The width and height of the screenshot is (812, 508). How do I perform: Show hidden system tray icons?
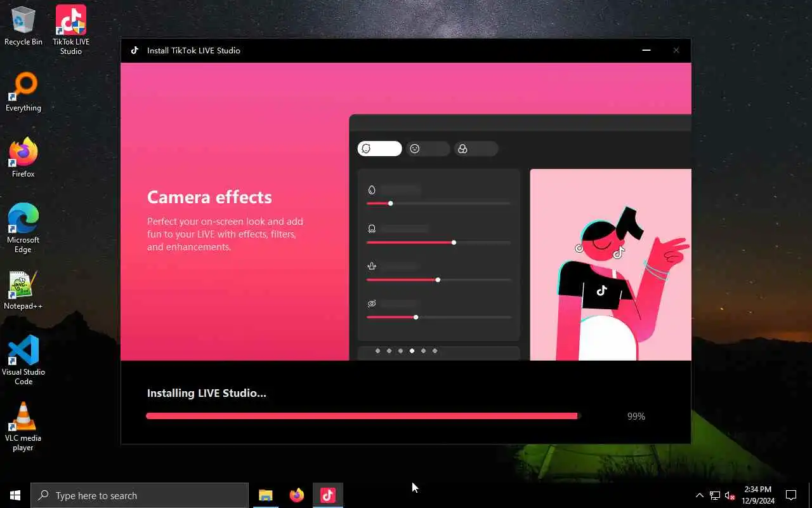(700, 495)
